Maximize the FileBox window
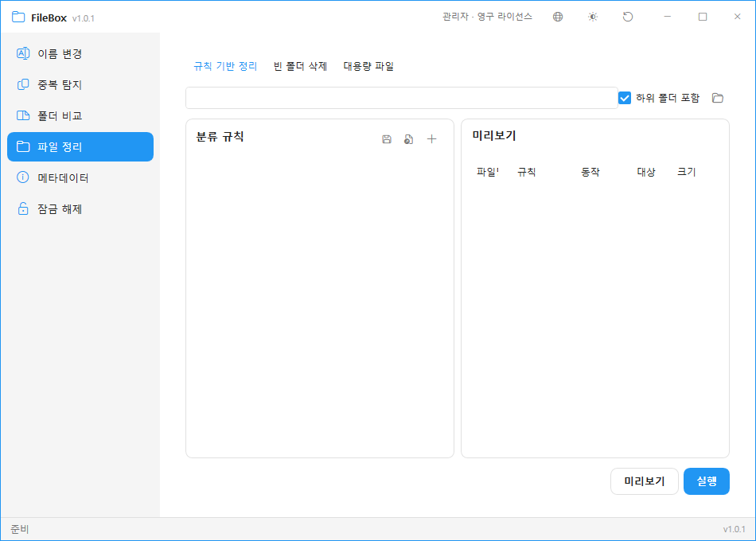756x541 pixels. coord(703,17)
